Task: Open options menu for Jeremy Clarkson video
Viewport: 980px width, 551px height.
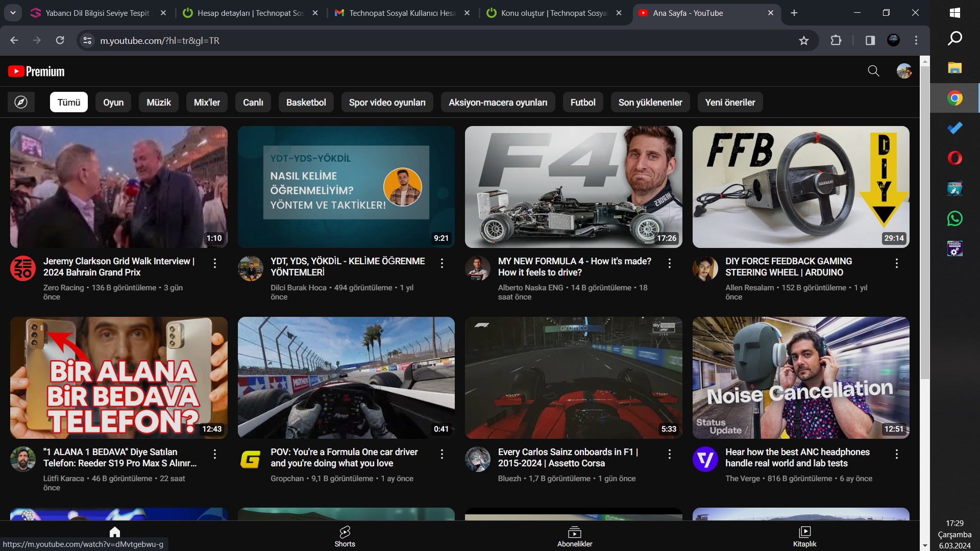Action: [215, 263]
